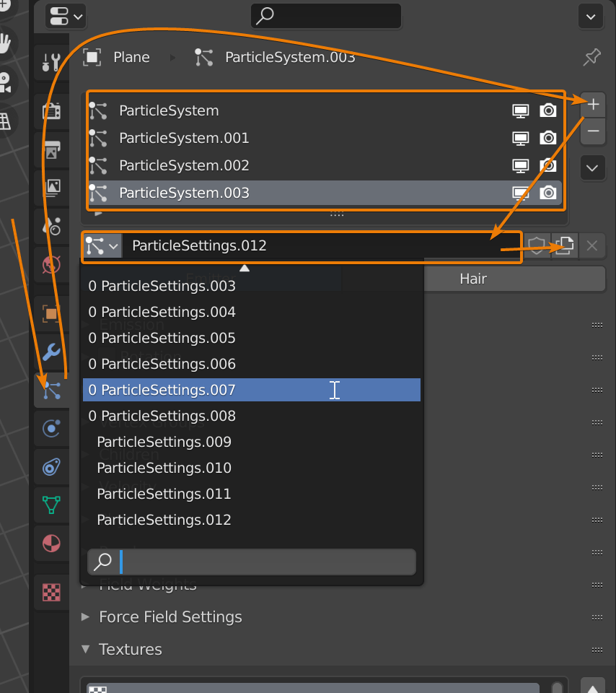Image resolution: width=616 pixels, height=693 pixels.
Task: Open the Render properties tab
Action: point(51,111)
